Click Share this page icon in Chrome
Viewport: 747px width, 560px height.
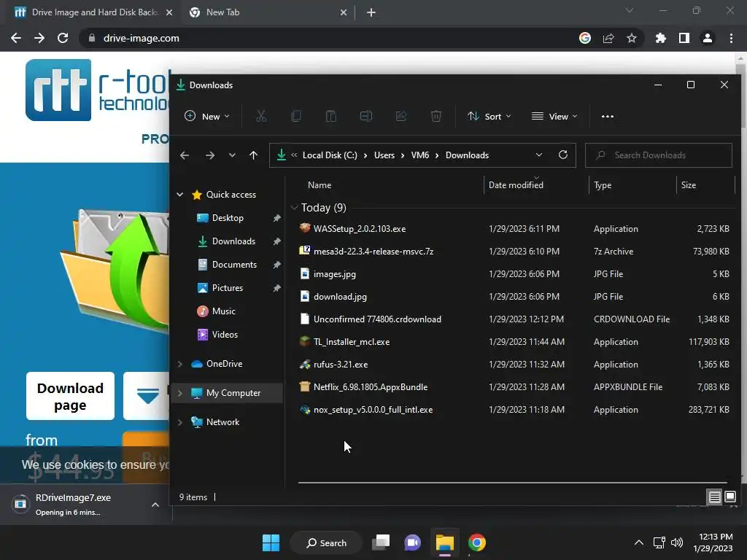coord(608,38)
